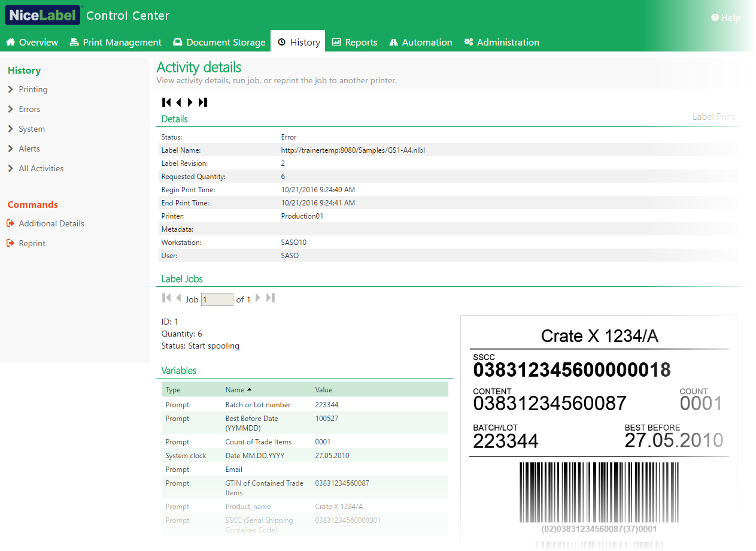Image resolution: width=756 pixels, height=551 pixels.
Task: Open the Print Management tab
Action: [x=116, y=42]
